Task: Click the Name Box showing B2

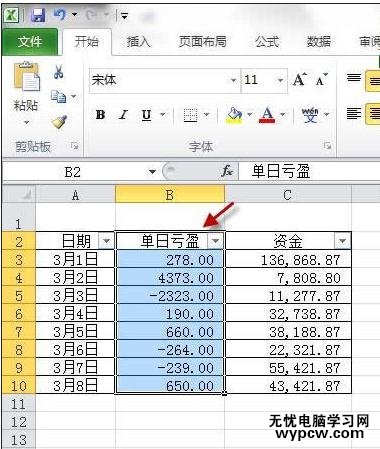Action: [x=73, y=172]
